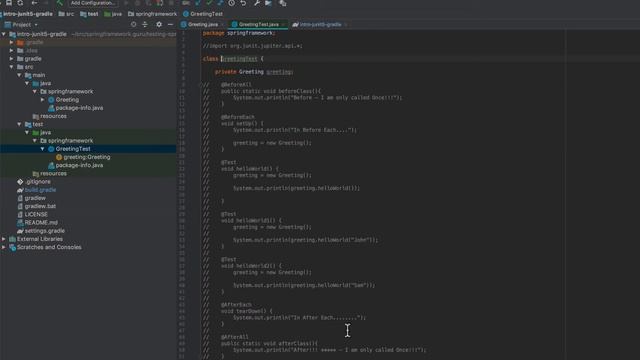The width and height of the screenshot is (640, 360).
Task: Select package-info.java under main springframework
Action: [79, 108]
